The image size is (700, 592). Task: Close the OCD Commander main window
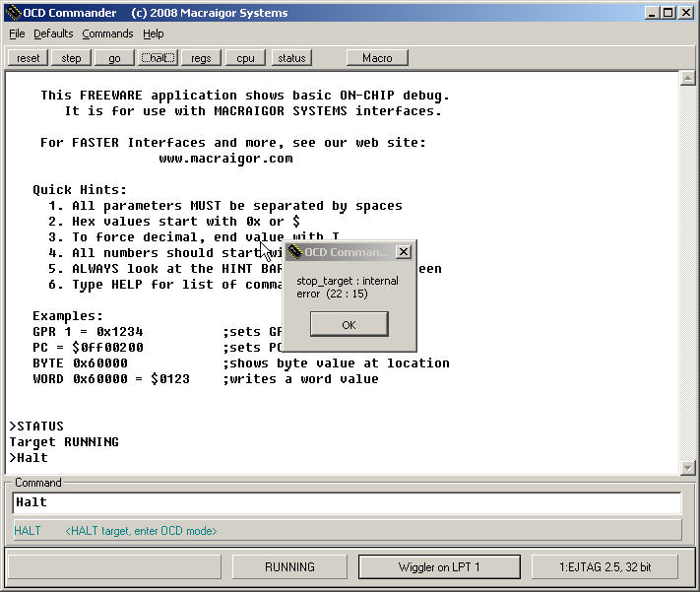685,13
